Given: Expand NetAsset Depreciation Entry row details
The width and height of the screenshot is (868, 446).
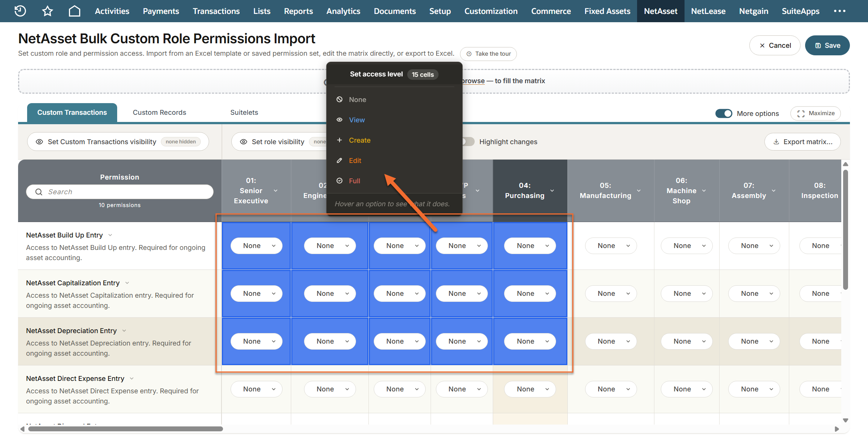Looking at the screenshot, I should point(124,331).
